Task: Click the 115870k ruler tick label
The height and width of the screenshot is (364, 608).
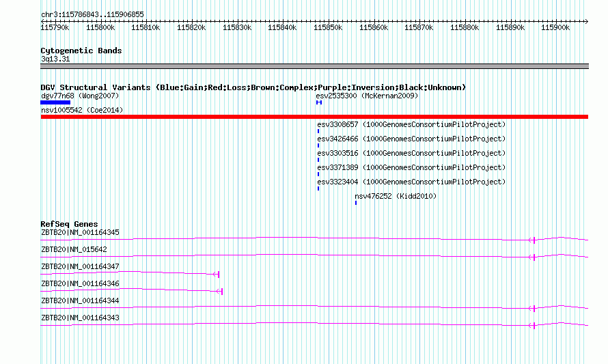Action: 419,27
